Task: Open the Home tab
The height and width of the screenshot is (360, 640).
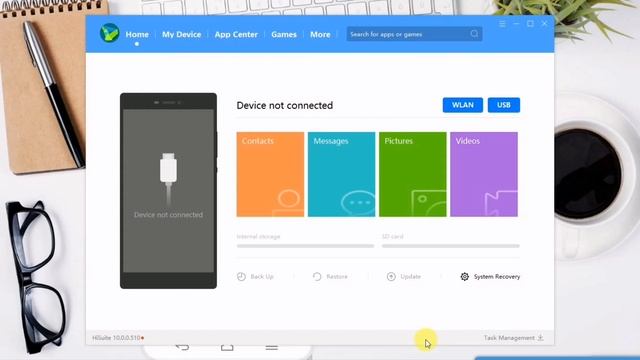Action: (x=137, y=35)
